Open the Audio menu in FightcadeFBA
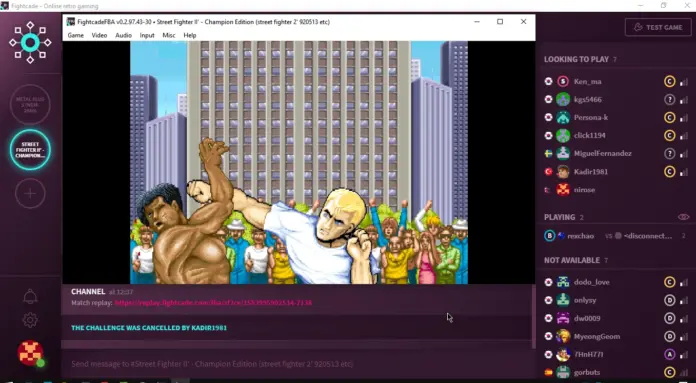 click(123, 35)
